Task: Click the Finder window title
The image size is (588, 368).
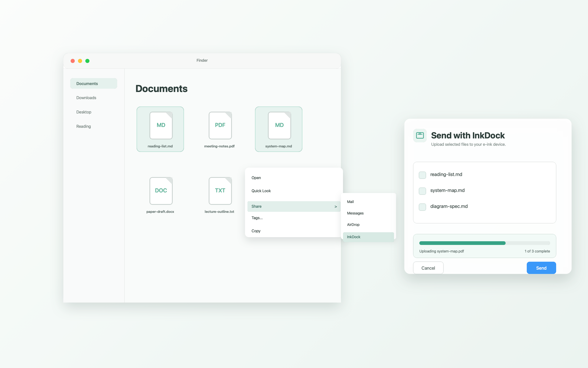Action: click(202, 60)
